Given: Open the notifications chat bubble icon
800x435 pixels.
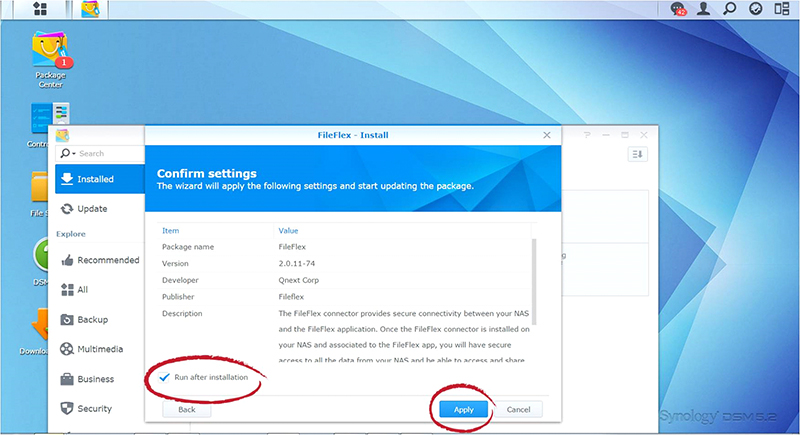Looking at the screenshot, I should [678, 9].
